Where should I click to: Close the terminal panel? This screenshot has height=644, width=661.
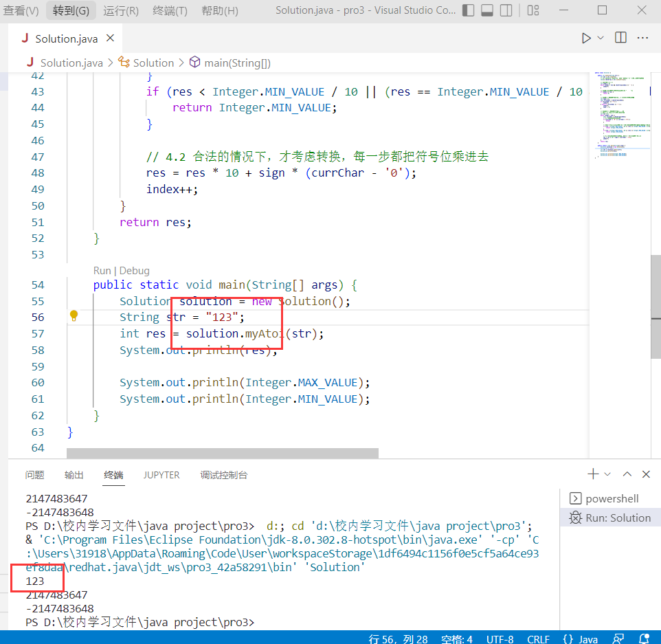646,474
